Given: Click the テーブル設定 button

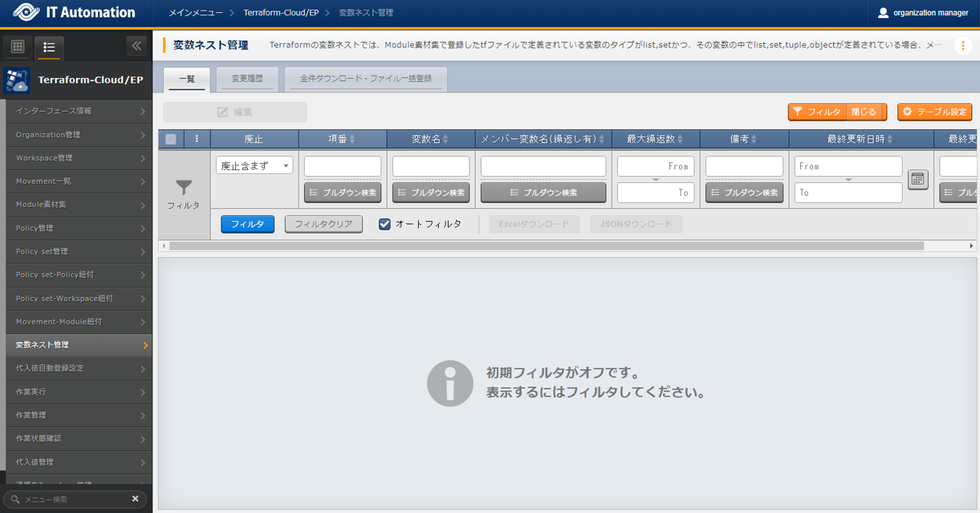Looking at the screenshot, I should (x=934, y=112).
